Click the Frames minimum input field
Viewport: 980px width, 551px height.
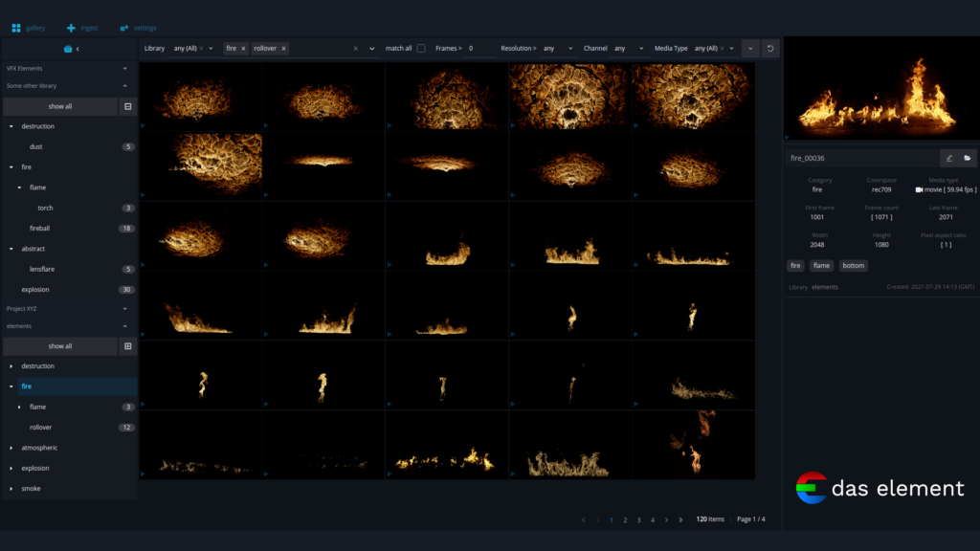click(x=479, y=49)
